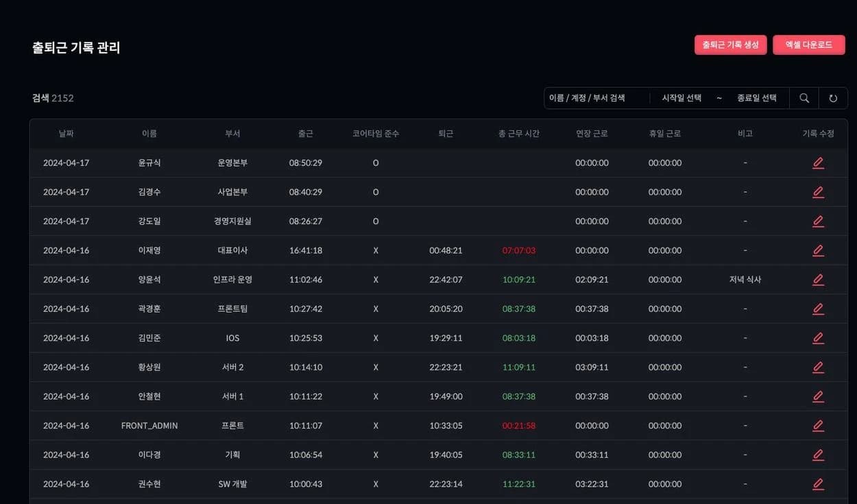The height and width of the screenshot is (504, 857).
Task: Click the 비고 column header
Action: [745, 134]
